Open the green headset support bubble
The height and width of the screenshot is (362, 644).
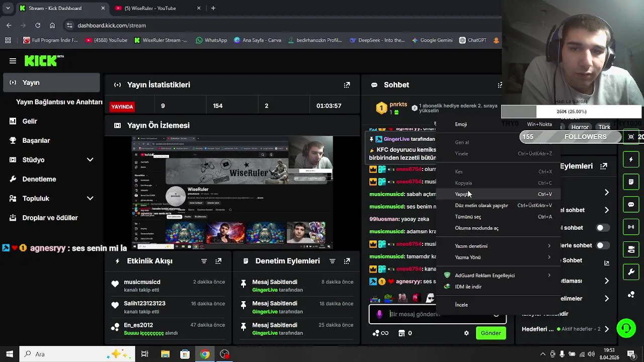coord(626,328)
